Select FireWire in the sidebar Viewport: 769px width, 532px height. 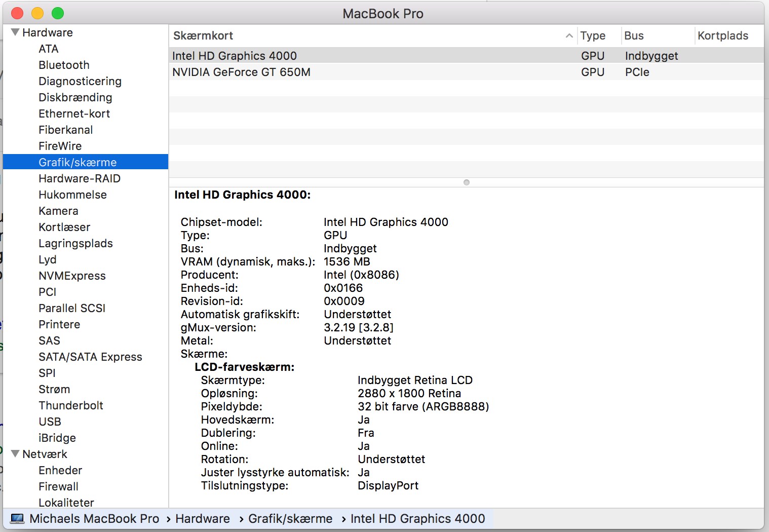coord(60,146)
